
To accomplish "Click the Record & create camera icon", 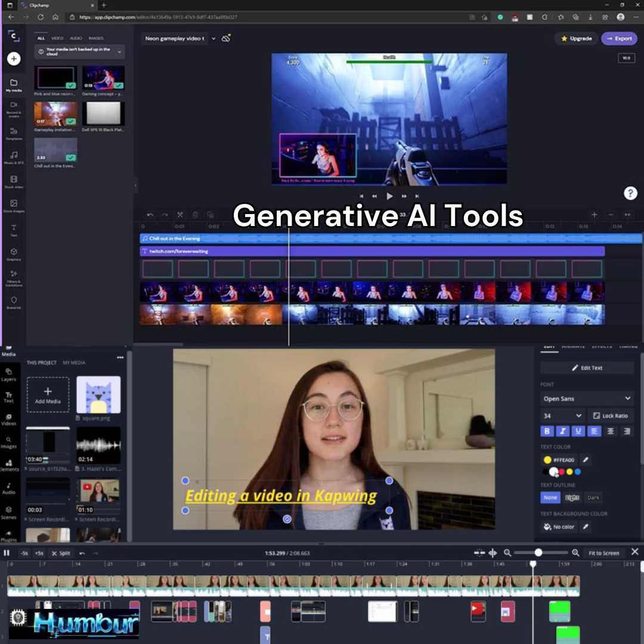I will click(x=14, y=106).
